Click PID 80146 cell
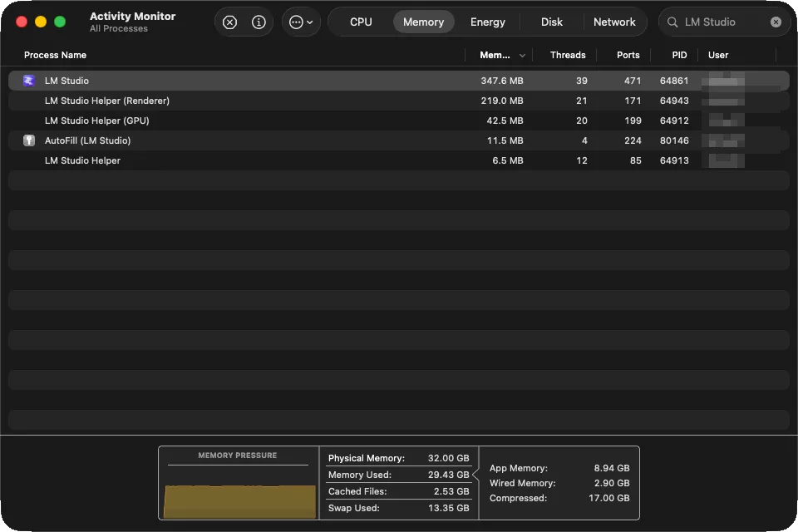 [x=674, y=140]
